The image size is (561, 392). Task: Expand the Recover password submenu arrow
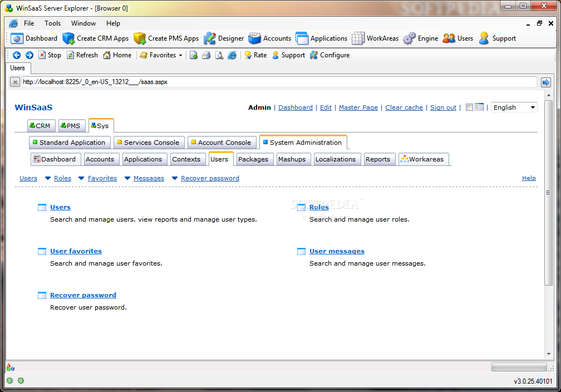[x=175, y=178]
